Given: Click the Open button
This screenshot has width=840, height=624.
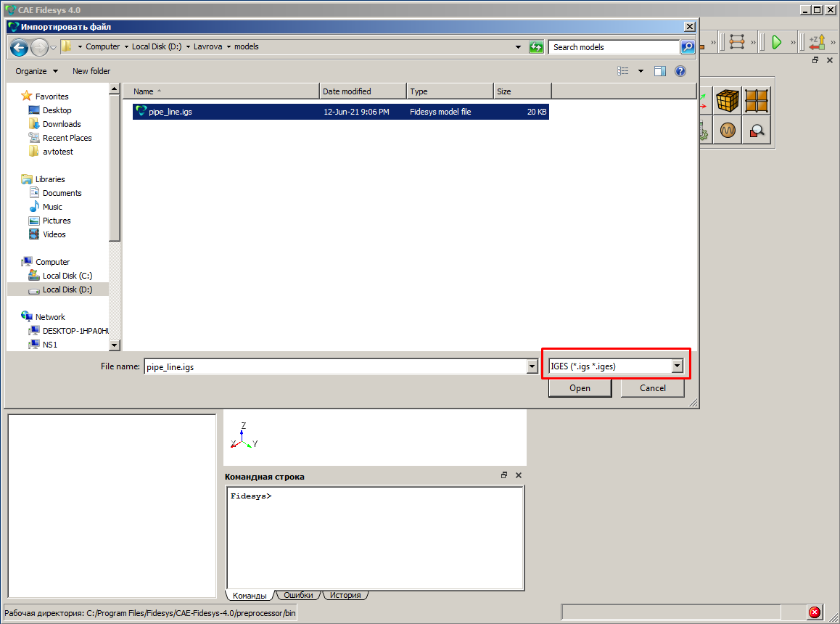Looking at the screenshot, I should [x=580, y=387].
